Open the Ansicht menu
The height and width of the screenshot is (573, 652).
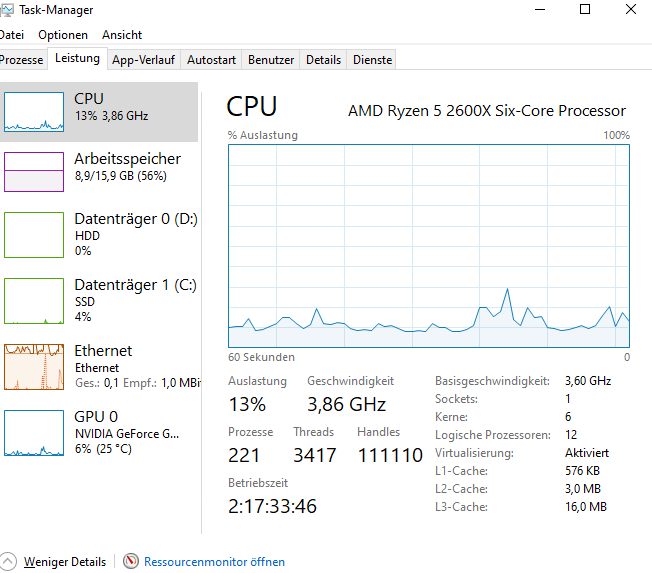click(122, 35)
